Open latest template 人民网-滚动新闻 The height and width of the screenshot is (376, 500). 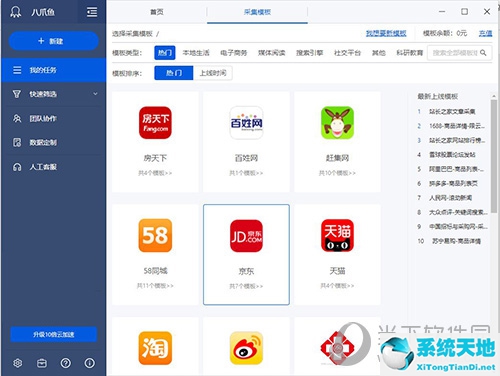450,198
